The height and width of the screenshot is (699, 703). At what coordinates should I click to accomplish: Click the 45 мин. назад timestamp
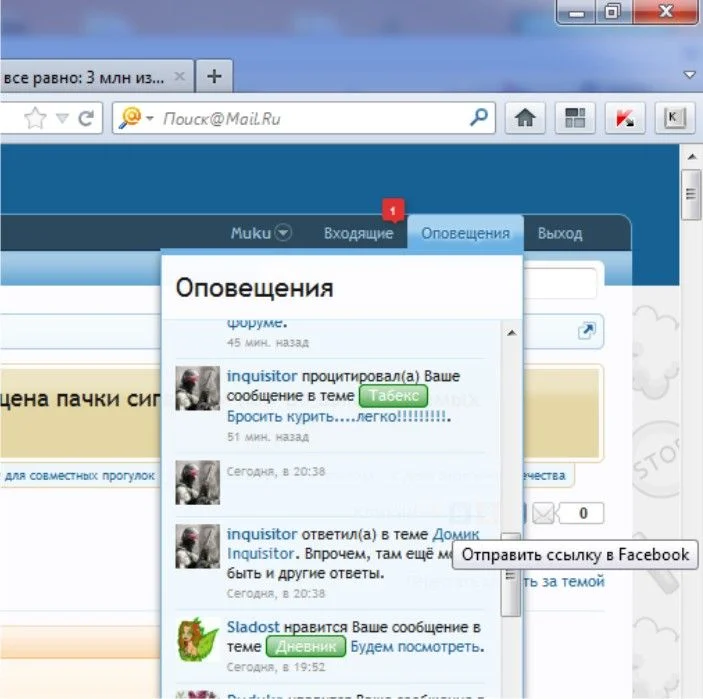coord(268,342)
